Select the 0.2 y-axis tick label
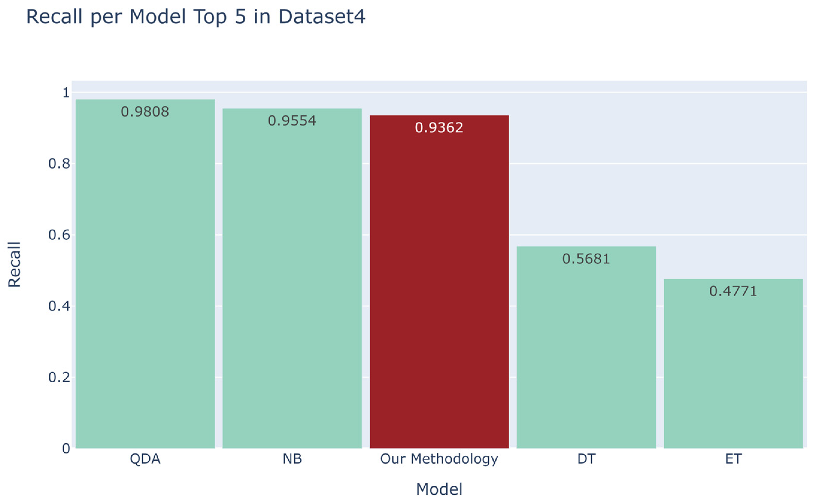819x504 pixels. pyautogui.click(x=59, y=377)
